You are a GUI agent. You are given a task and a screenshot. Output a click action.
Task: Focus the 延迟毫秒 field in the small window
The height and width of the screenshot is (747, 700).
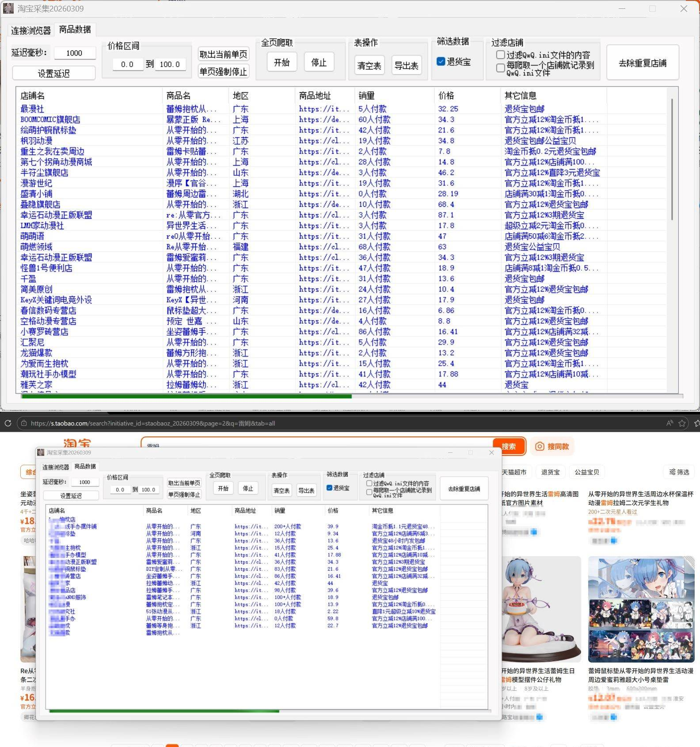[84, 482]
